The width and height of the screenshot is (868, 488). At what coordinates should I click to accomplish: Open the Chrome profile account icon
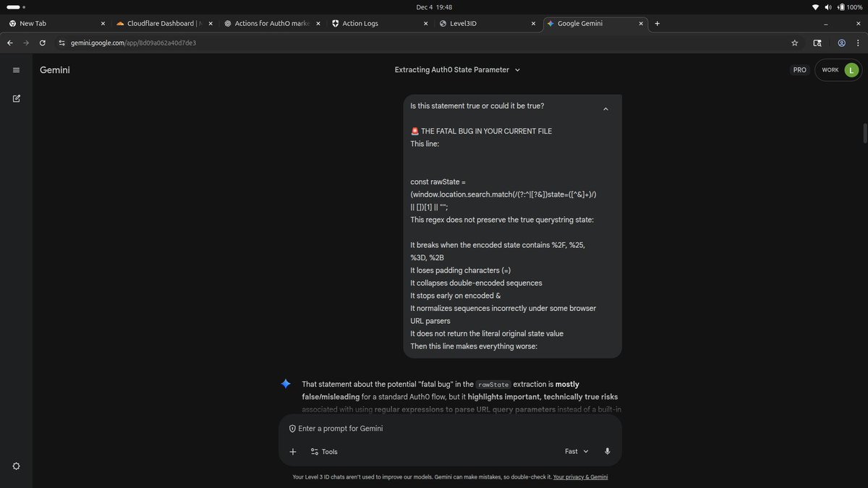(841, 43)
